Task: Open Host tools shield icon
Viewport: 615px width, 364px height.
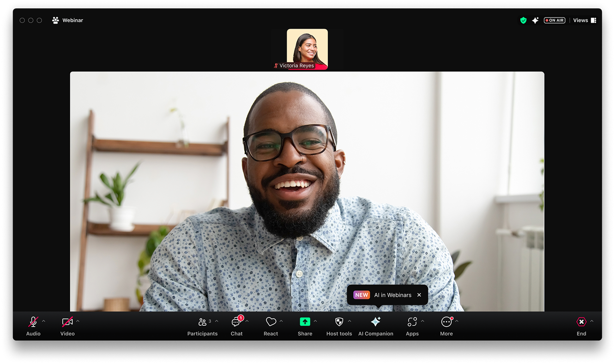Action: tap(339, 322)
